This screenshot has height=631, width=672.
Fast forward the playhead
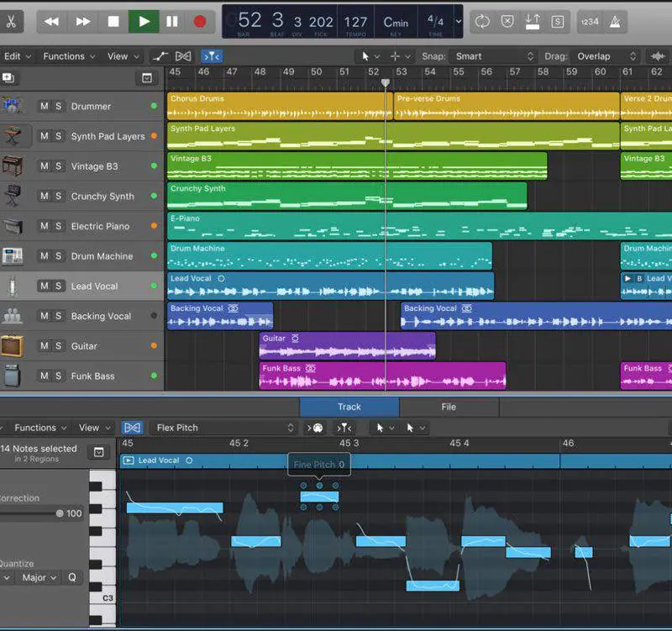[x=82, y=22]
